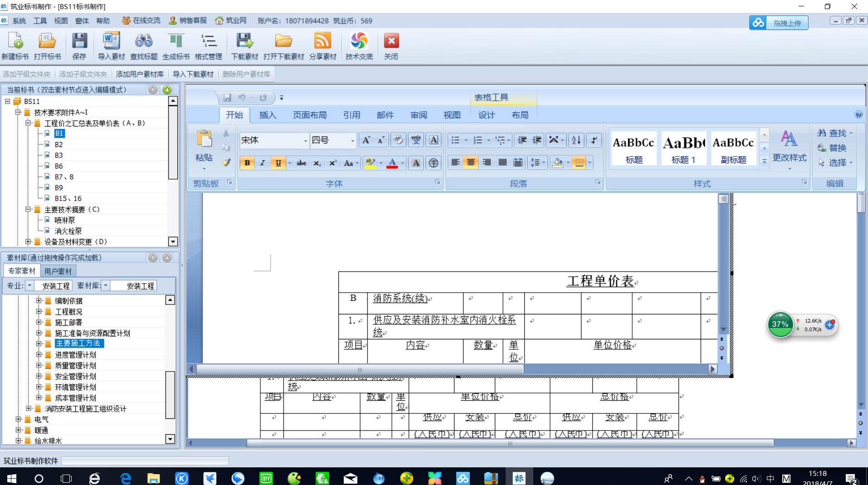Toggle italic text formatting
868x485 pixels.
click(263, 163)
